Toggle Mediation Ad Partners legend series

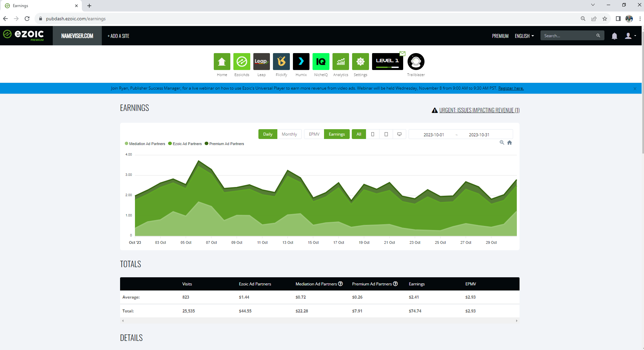(x=145, y=144)
